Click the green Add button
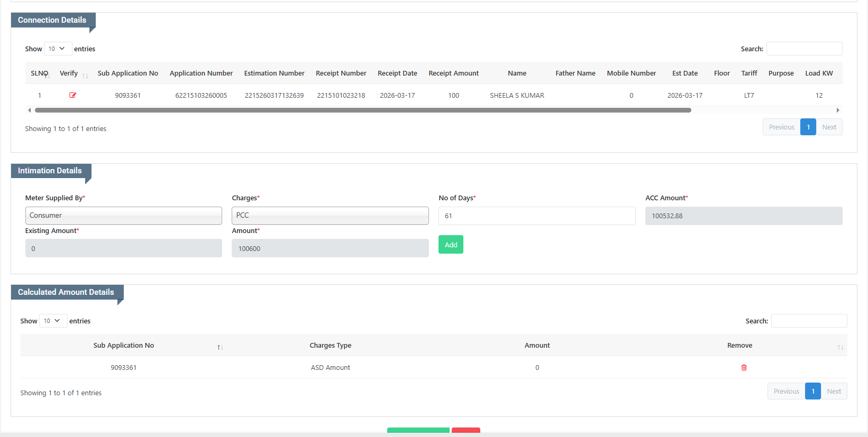868x437 pixels. point(451,245)
